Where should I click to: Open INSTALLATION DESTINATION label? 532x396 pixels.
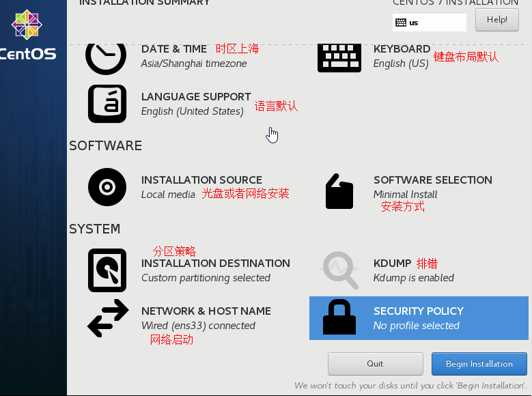point(216,264)
